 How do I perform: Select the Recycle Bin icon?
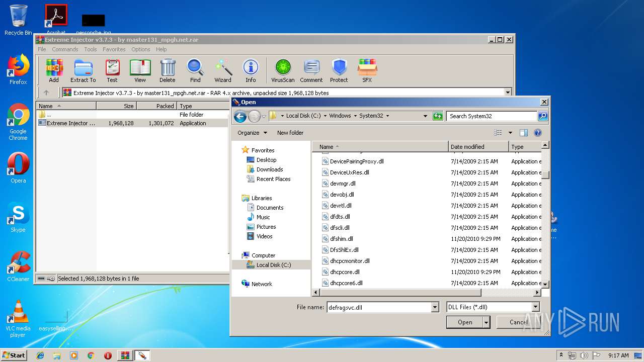18,20
